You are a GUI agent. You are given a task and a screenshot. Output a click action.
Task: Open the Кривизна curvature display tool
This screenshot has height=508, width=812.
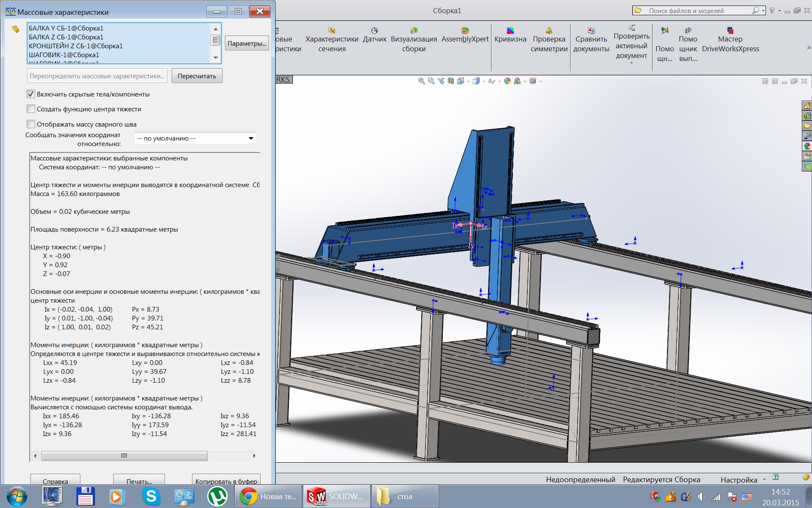click(x=510, y=35)
